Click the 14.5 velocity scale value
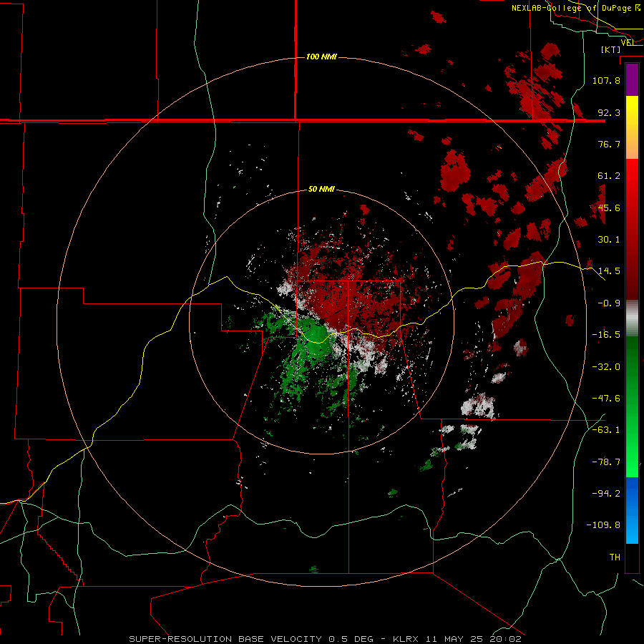The width and height of the screenshot is (644, 644). pos(609,271)
